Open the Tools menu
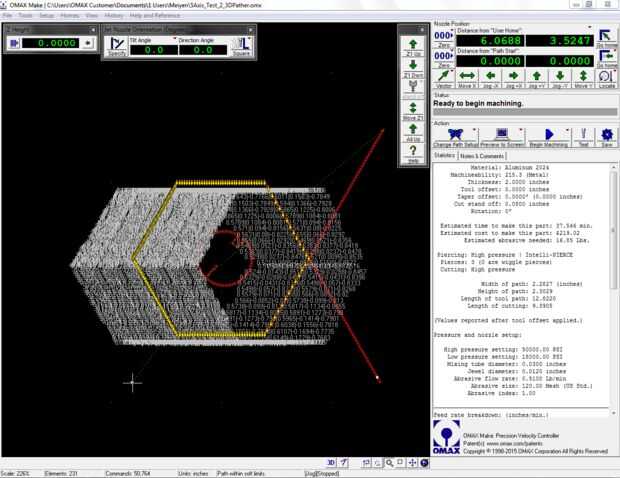This screenshot has width=620, height=478. point(25,15)
